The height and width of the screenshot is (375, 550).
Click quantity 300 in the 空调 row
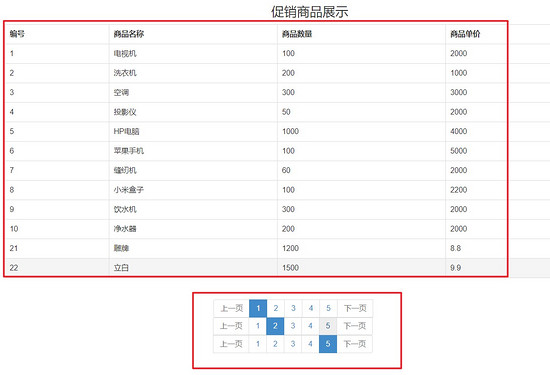pyautogui.click(x=288, y=92)
